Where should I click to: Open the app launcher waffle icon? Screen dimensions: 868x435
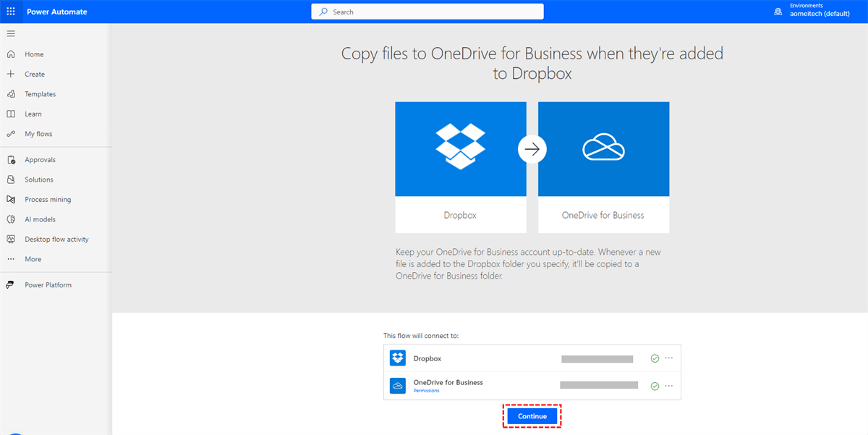click(x=10, y=12)
